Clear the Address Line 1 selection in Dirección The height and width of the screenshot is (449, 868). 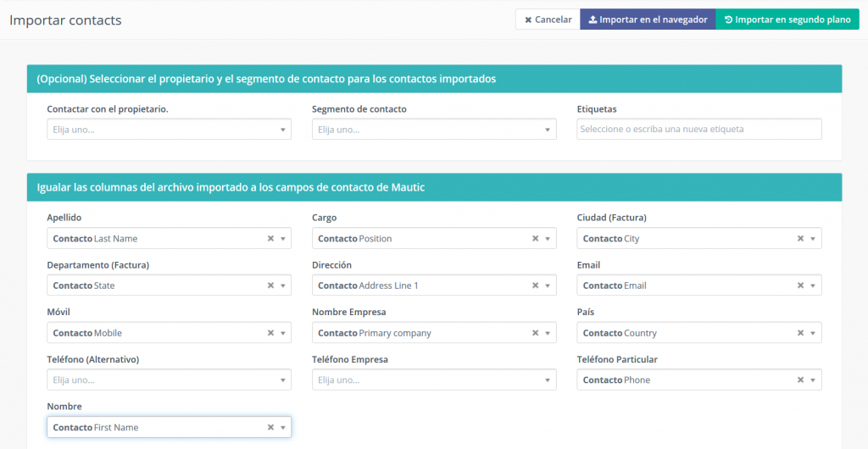tap(536, 285)
